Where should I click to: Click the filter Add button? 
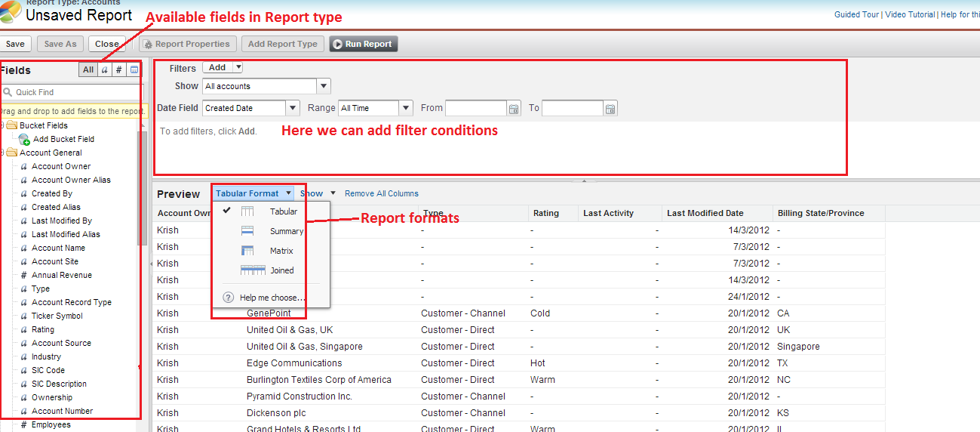tap(217, 67)
